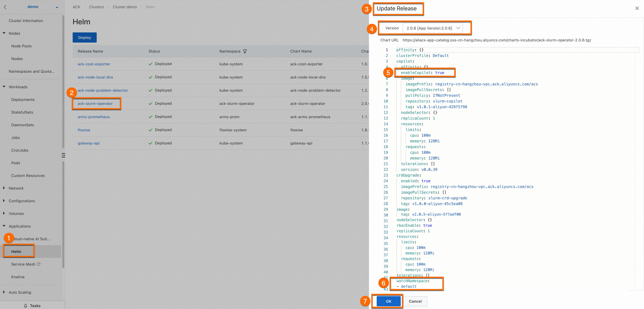Click the Service Mesh external link icon
Image resolution: width=644 pixels, height=309 pixels.
pos(39,264)
